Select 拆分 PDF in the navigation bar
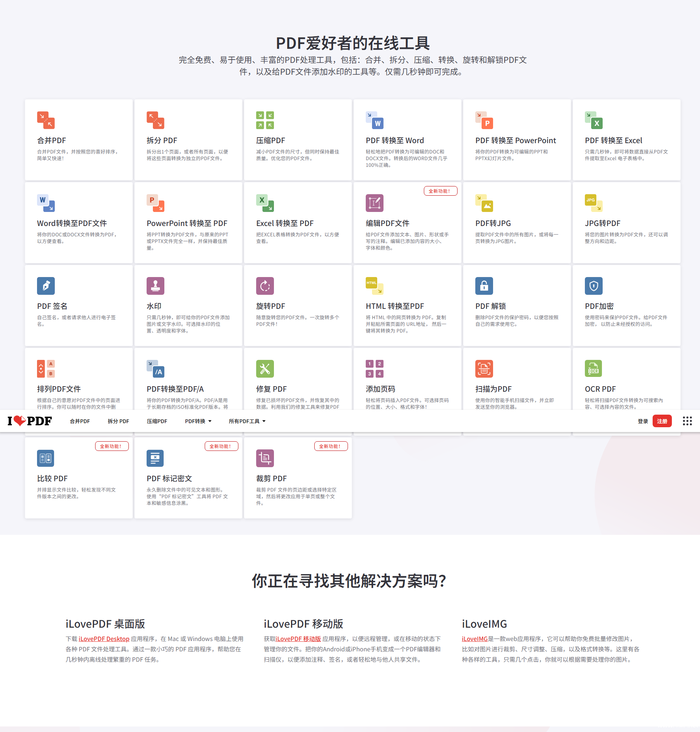The width and height of the screenshot is (700, 732). coord(118,421)
